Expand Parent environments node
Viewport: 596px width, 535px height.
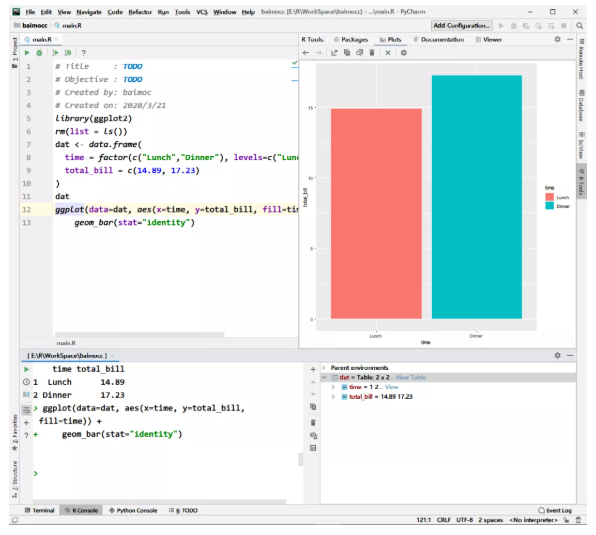point(324,368)
